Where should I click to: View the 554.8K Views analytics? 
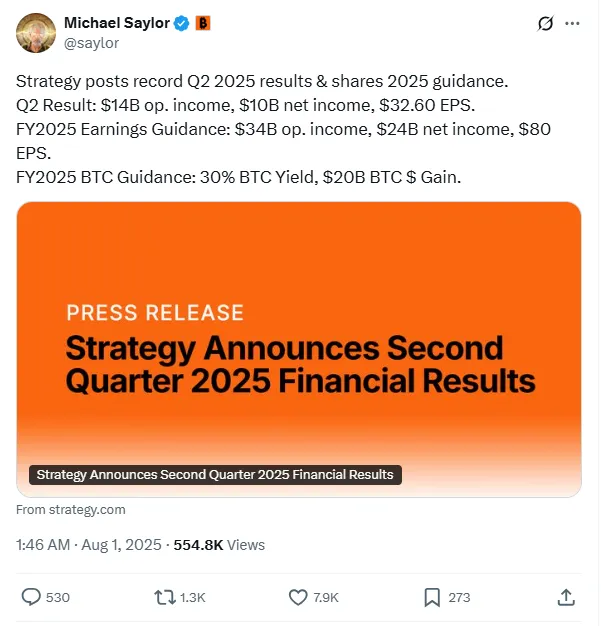click(219, 545)
